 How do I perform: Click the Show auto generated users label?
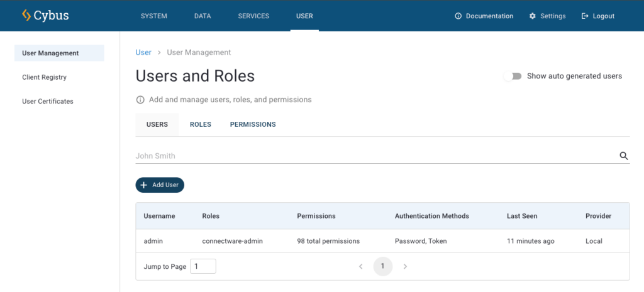[575, 76]
